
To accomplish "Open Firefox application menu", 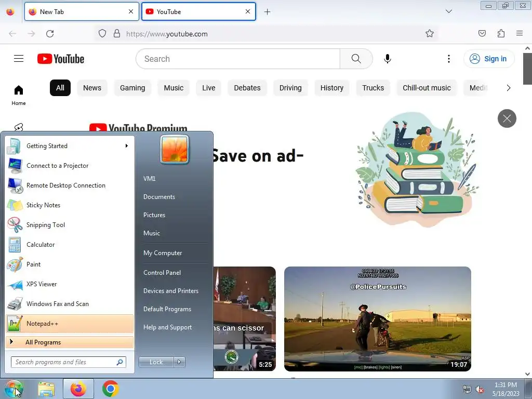I will click(520, 33).
